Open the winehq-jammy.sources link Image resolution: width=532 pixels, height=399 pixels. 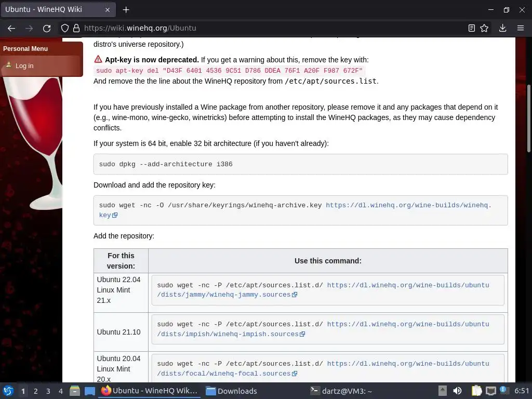click(x=323, y=290)
